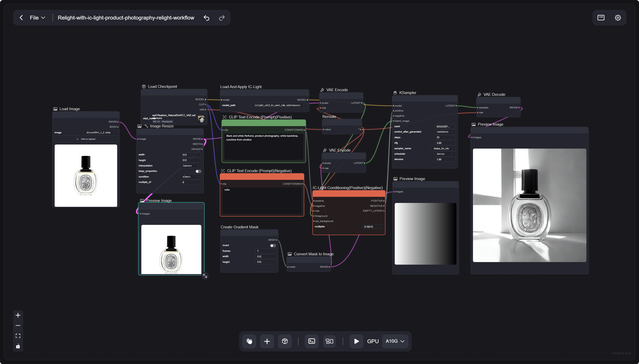Open the interpolation dropdown in Image Resize
639x364 pixels.
190,166
